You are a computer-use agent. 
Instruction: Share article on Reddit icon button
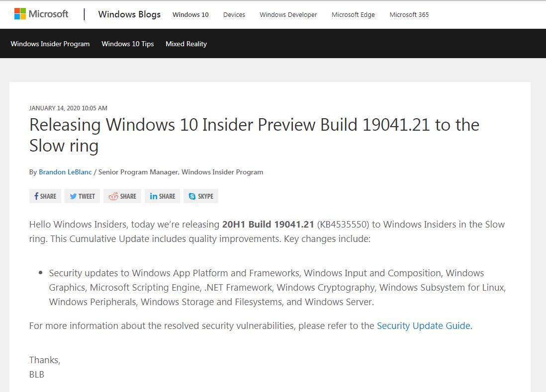[x=122, y=196]
